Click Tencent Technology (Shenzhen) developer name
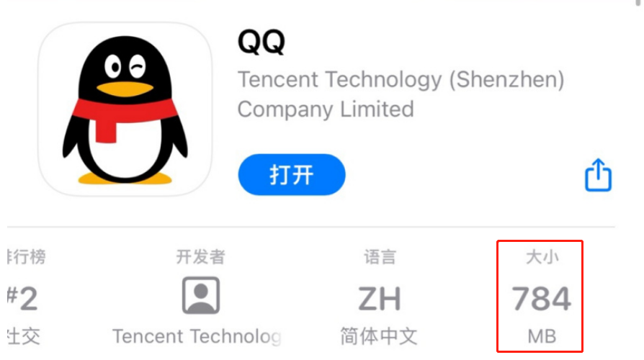Screen dimensions: 644x360 pos(401,79)
